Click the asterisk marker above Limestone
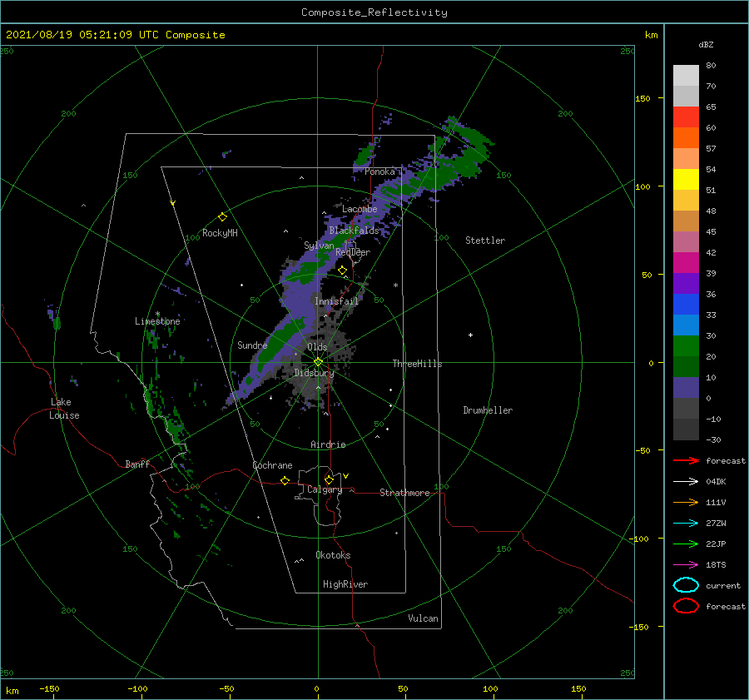Image resolution: width=749 pixels, height=700 pixels. 157,314
